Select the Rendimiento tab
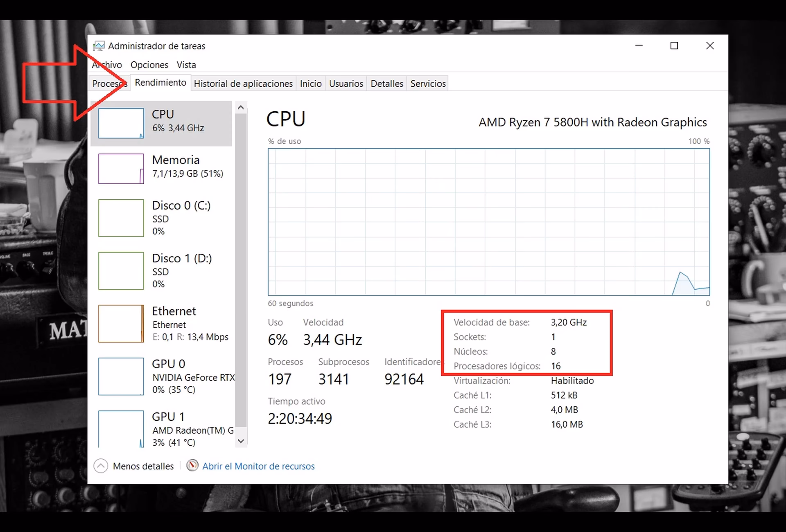The image size is (786, 532). click(160, 83)
